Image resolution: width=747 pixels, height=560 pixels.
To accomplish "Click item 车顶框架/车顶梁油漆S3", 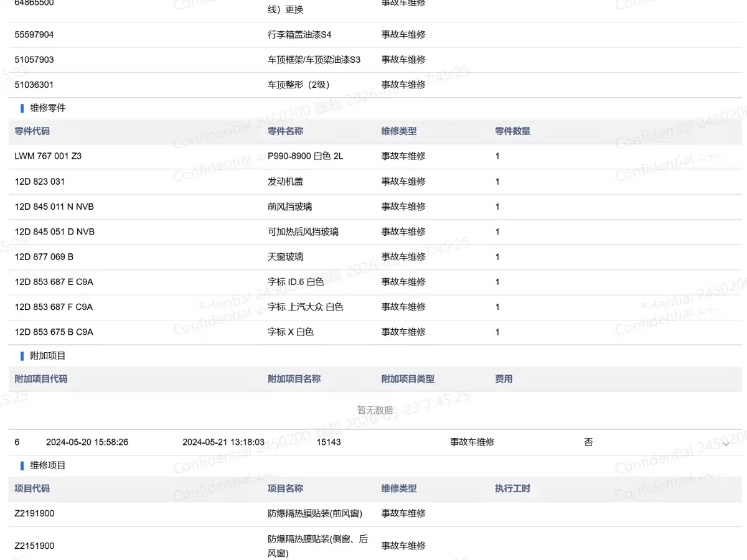I will pos(314,60).
